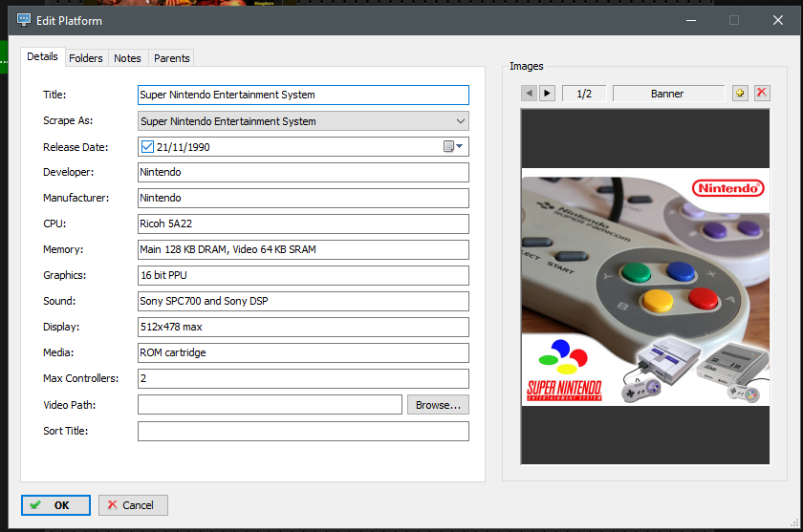Show previous platform image
This screenshot has height=532, width=803.
529,93
